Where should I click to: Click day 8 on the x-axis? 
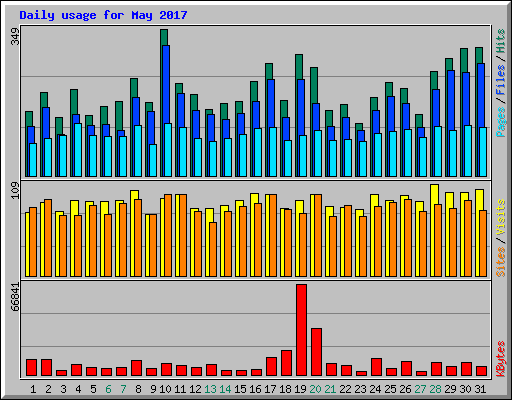[x=138, y=389]
